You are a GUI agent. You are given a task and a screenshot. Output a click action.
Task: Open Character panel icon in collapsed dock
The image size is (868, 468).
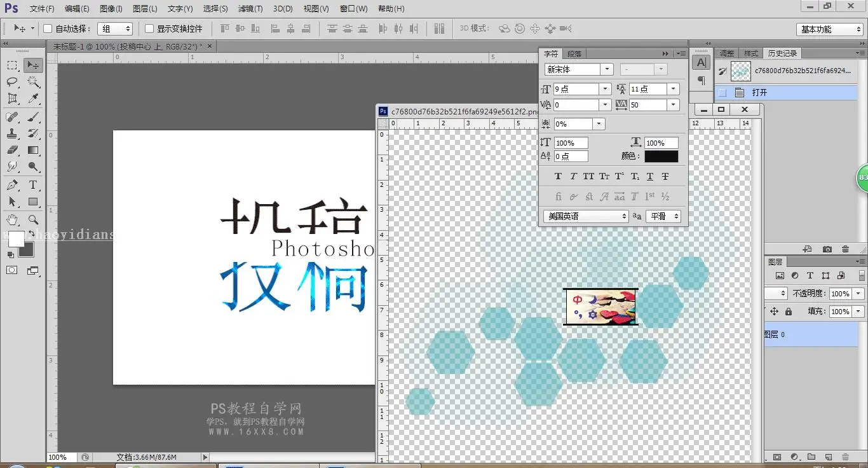701,62
